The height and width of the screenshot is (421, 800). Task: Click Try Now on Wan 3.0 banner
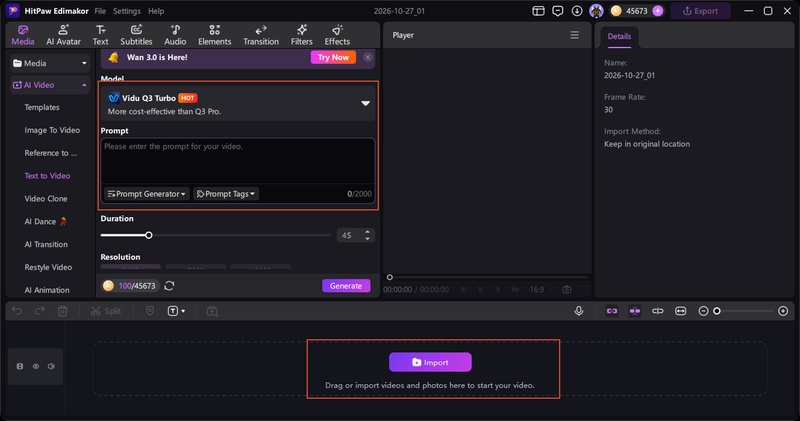point(333,57)
